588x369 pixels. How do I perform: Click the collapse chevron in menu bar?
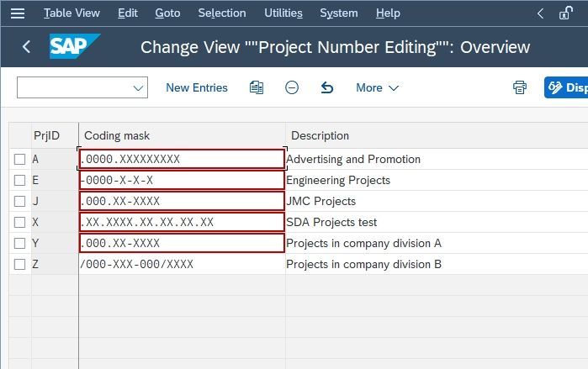click(540, 13)
